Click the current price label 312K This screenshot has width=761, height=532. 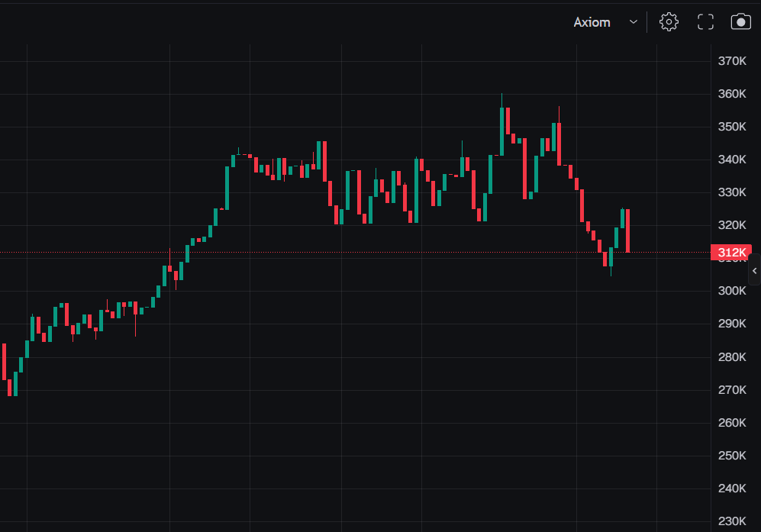click(731, 253)
